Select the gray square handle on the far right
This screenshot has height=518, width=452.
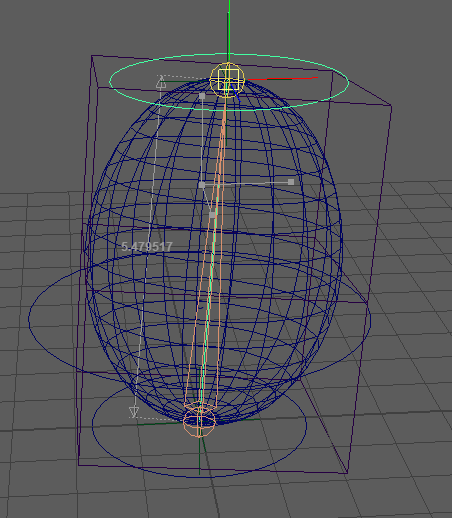click(x=291, y=182)
